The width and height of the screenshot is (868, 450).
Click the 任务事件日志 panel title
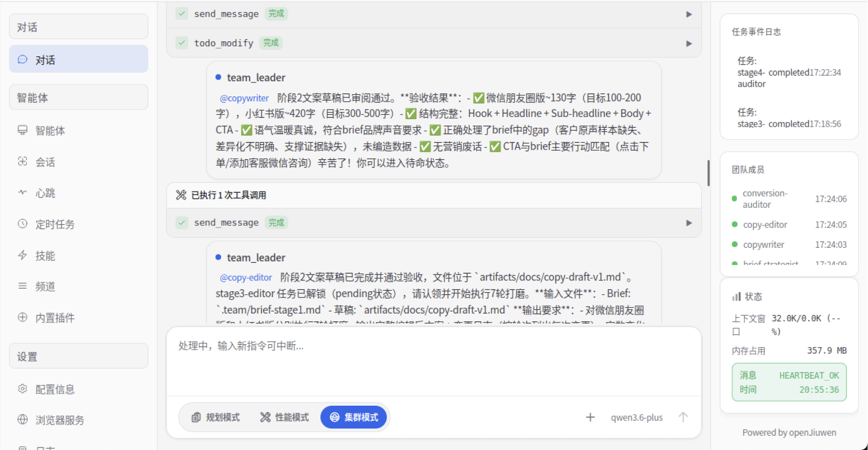[756, 32]
